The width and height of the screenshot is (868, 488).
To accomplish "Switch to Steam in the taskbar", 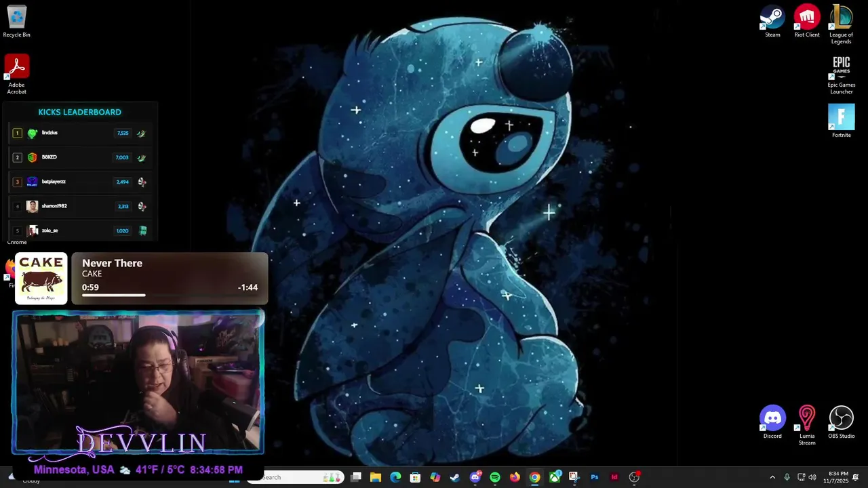I will click(455, 477).
